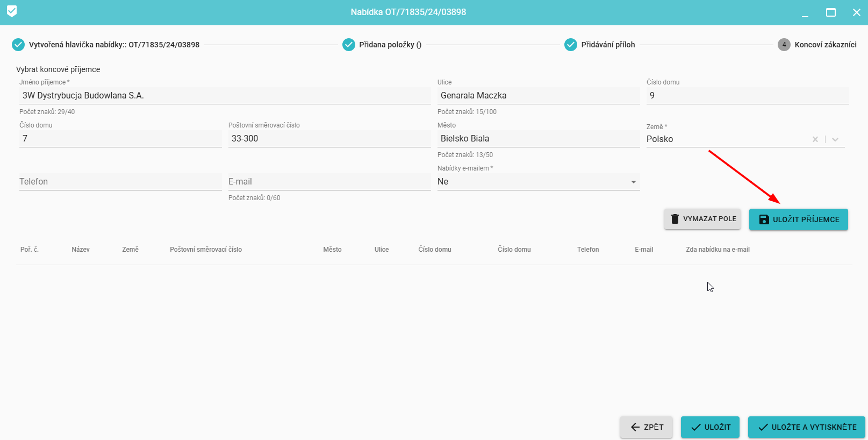
Task: Click Uložte a vytiskněte button
Action: coord(807,427)
